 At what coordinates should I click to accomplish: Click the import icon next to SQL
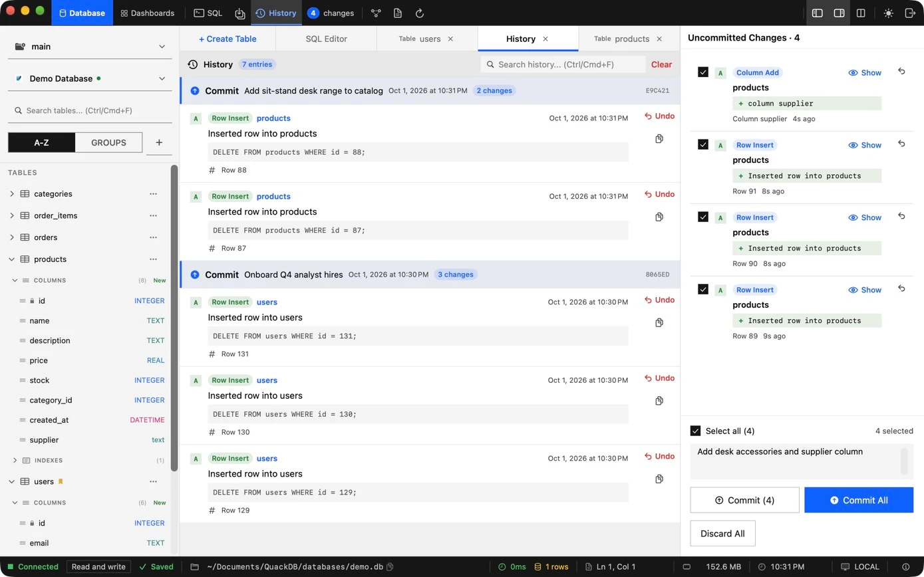tap(240, 13)
